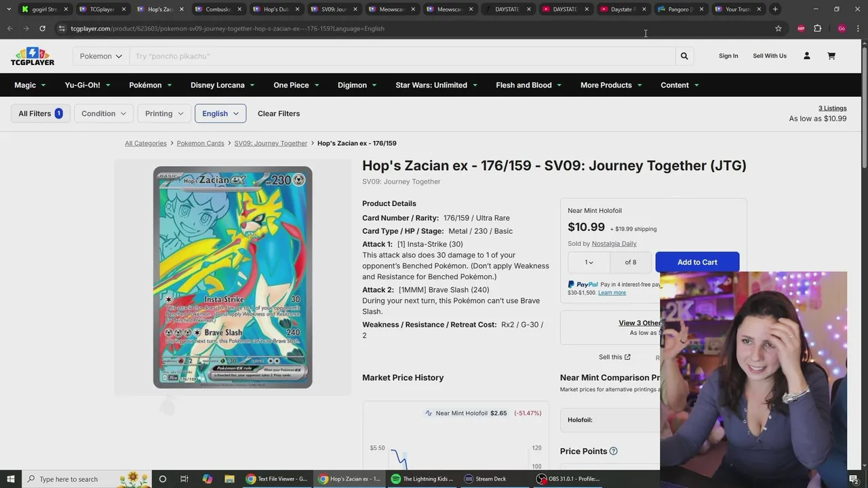This screenshot has height=488, width=868.
Task: Click SV09: Journey Together breadcrumb
Action: (x=271, y=144)
